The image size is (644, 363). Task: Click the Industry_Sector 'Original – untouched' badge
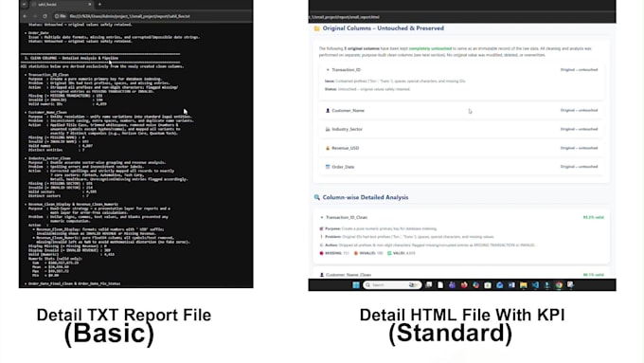(x=579, y=129)
